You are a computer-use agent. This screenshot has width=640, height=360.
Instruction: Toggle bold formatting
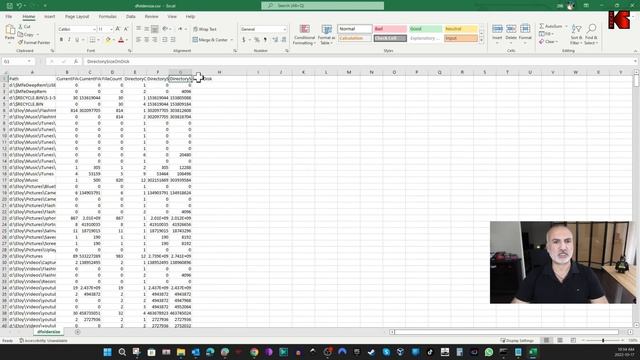tap(61, 40)
